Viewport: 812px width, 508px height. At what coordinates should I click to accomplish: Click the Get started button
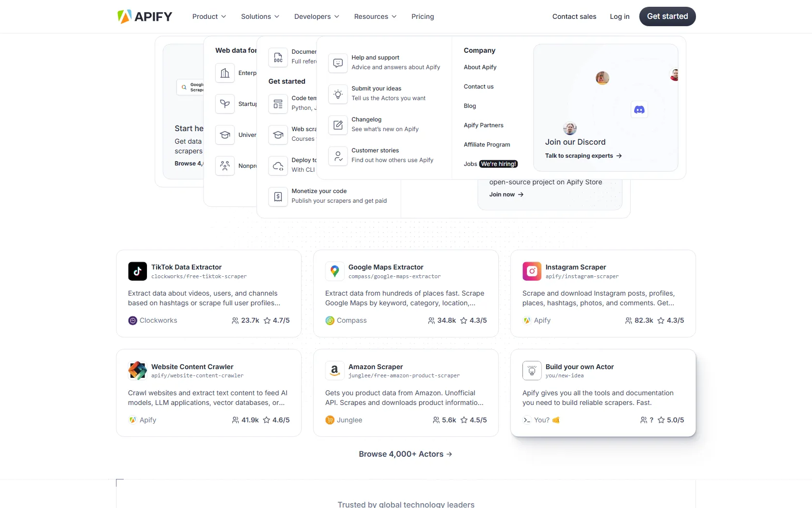(x=667, y=16)
